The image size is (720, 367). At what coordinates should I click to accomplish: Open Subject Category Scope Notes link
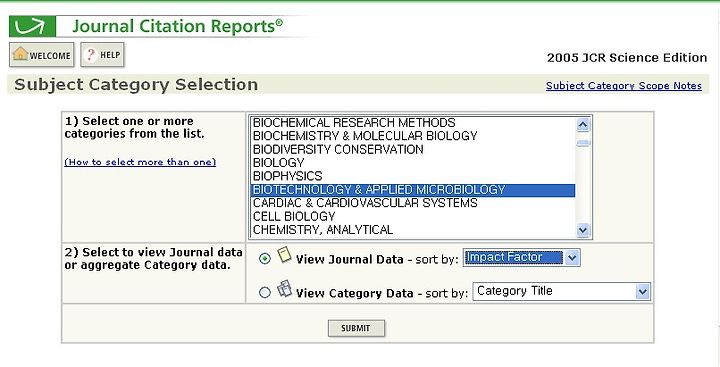(624, 86)
